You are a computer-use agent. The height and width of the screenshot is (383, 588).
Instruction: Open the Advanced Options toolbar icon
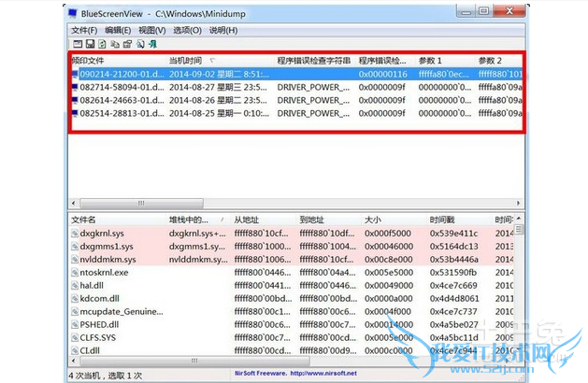(x=78, y=44)
